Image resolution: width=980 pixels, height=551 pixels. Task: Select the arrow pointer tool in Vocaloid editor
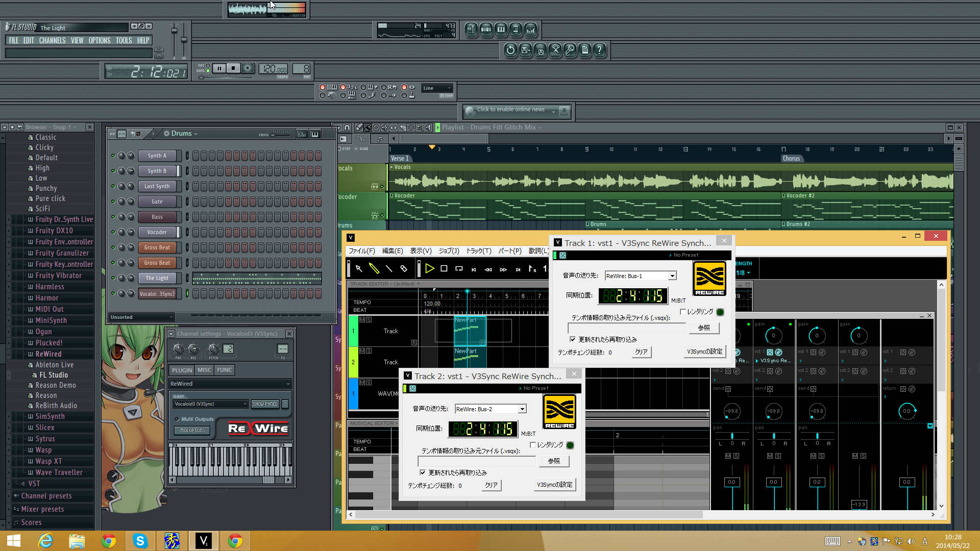359,268
